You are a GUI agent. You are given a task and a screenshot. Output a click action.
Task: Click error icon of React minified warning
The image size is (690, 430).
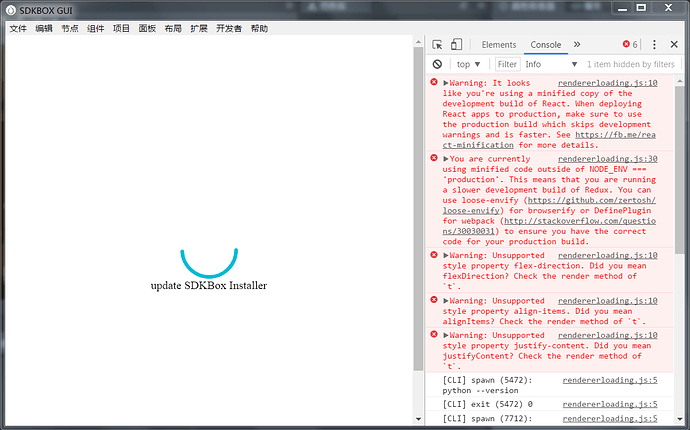434,82
